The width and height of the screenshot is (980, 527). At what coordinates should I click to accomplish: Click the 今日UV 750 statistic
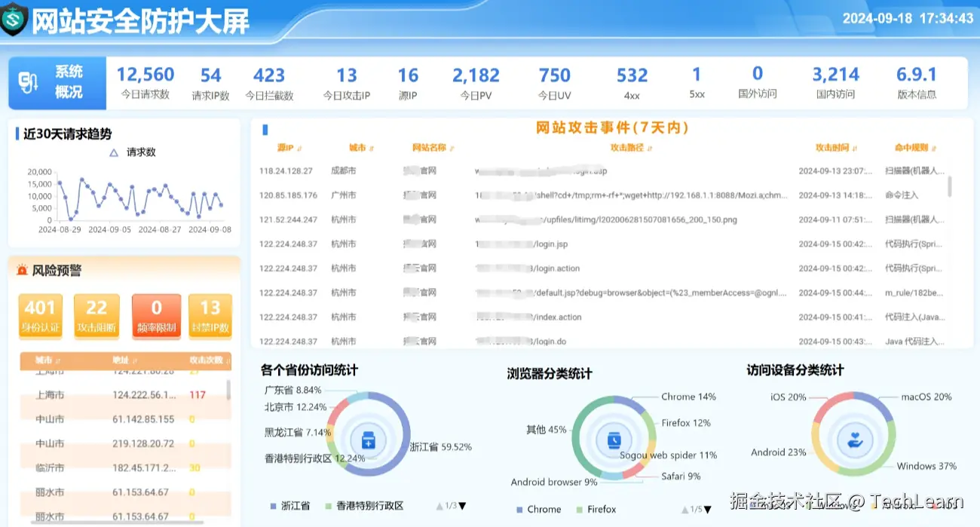click(x=555, y=83)
